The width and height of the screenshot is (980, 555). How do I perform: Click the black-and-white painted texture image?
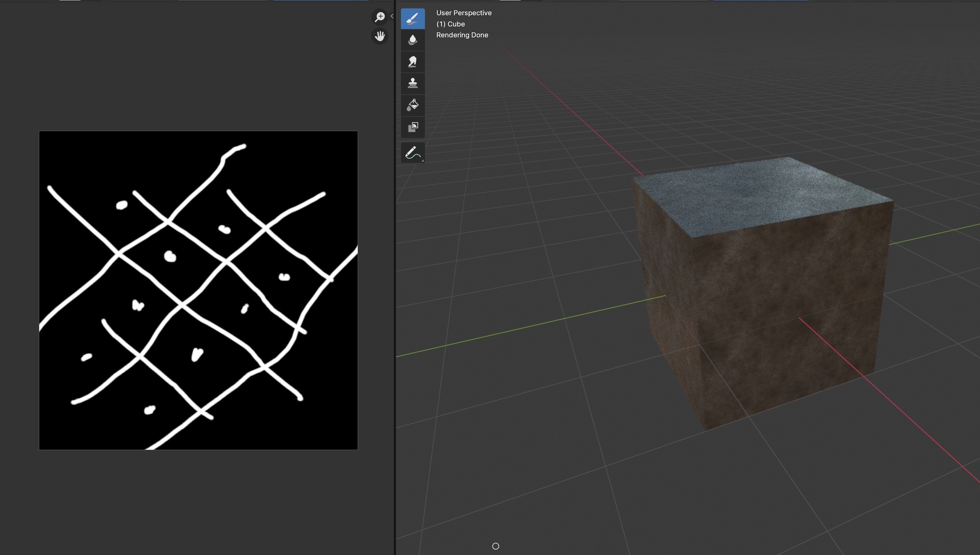(198, 291)
